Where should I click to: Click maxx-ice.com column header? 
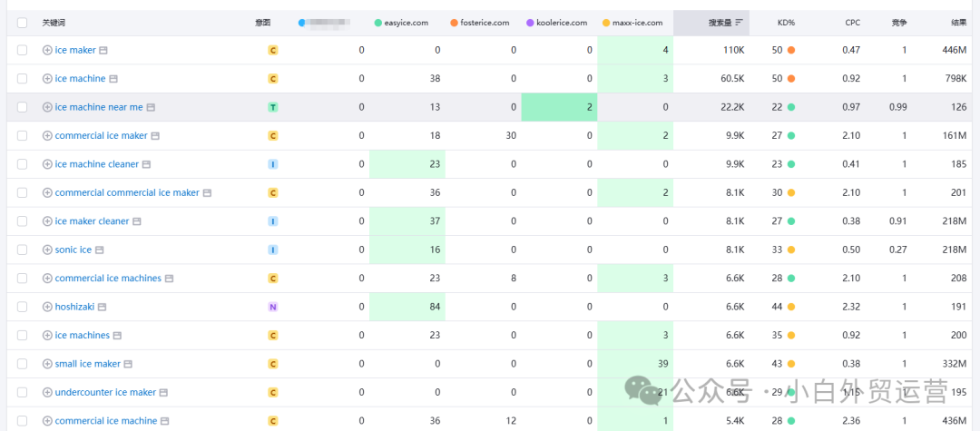[632, 23]
